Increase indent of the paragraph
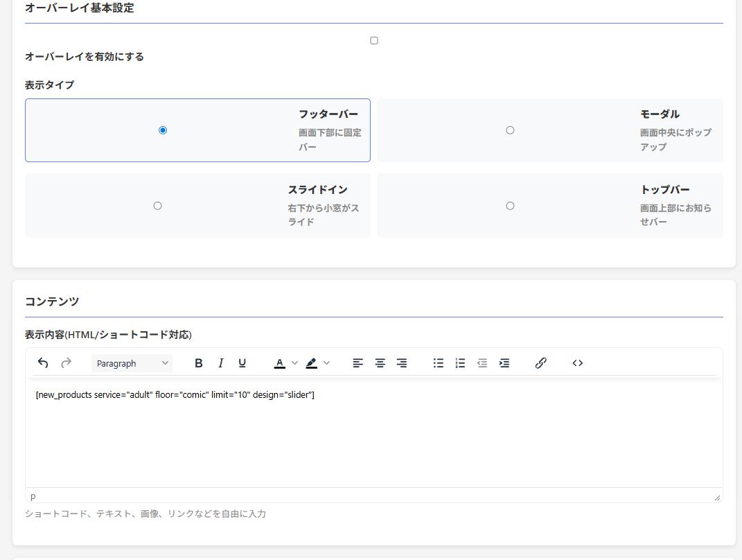The width and height of the screenshot is (742, 560). click(504, 363)
